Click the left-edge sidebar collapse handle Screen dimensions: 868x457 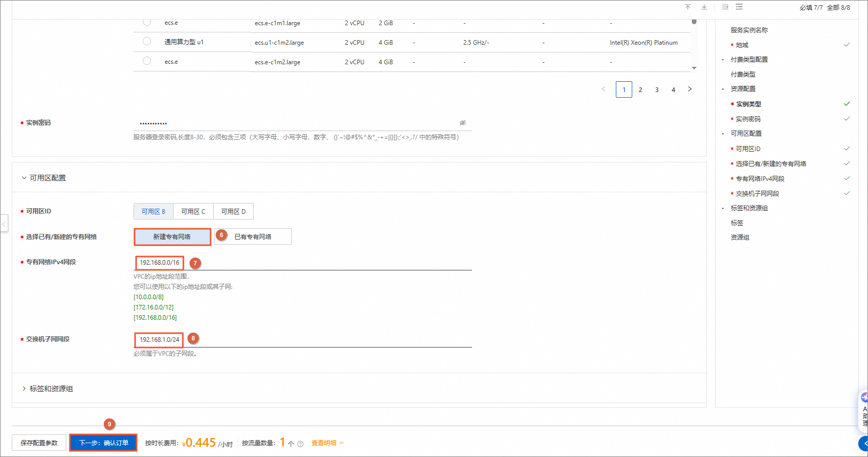[x=4, y=224]
